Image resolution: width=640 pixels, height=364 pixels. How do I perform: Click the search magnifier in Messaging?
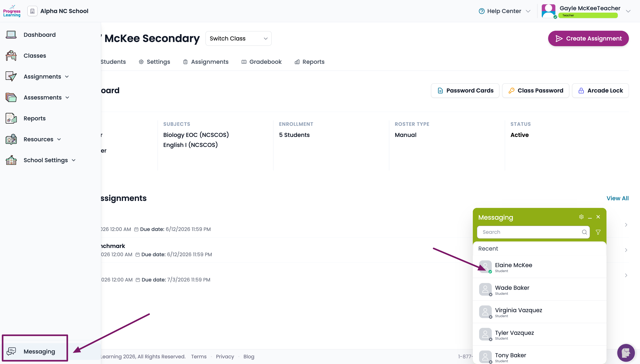[584, 232]
